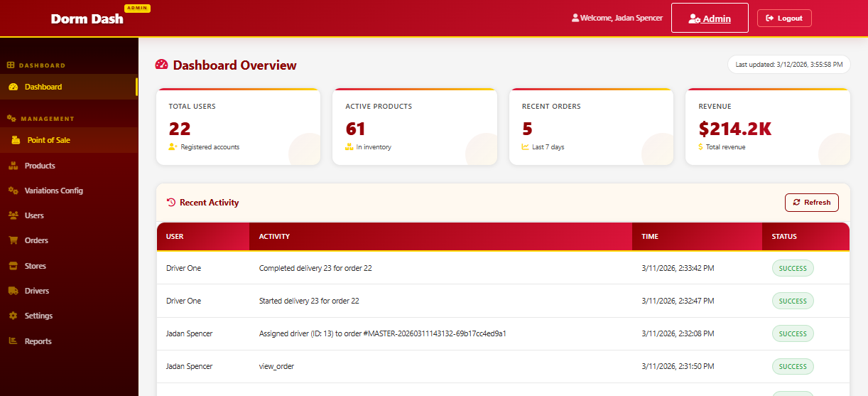The width and height of the screenshot is (868, 396).
Task: Open Point of Sale from sidebar
Action: (69, 140)
